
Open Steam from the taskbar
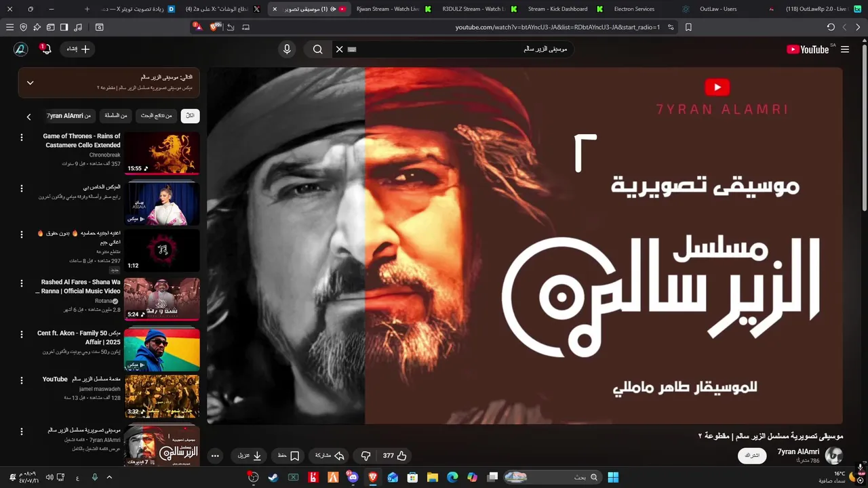tap(273, 477)
